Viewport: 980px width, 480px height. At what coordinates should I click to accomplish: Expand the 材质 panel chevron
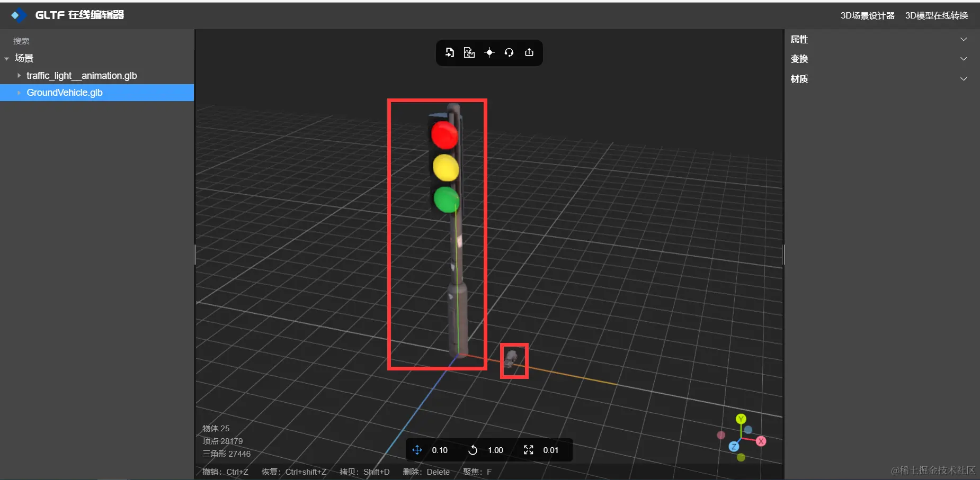click(x=964, y=79)
